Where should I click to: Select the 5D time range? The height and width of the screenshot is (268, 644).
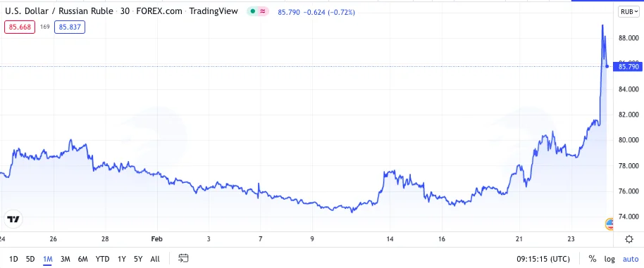30,259
